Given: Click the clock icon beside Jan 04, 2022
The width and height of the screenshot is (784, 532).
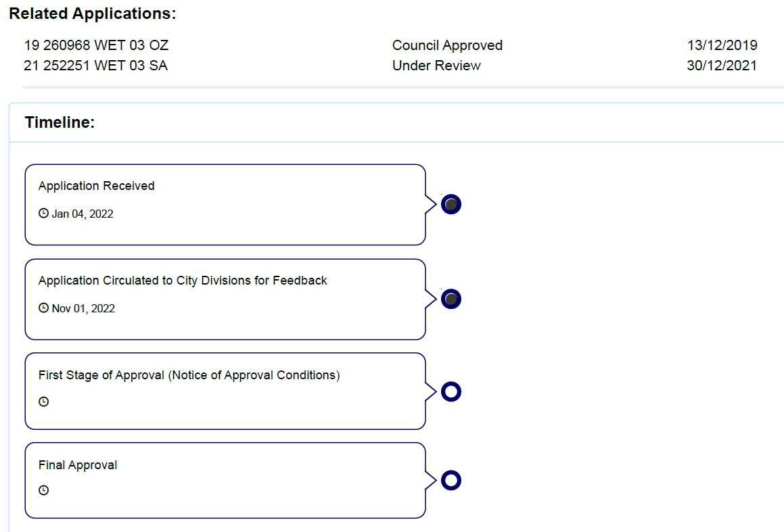Looking at the screenshot, I should pos(44,214).
